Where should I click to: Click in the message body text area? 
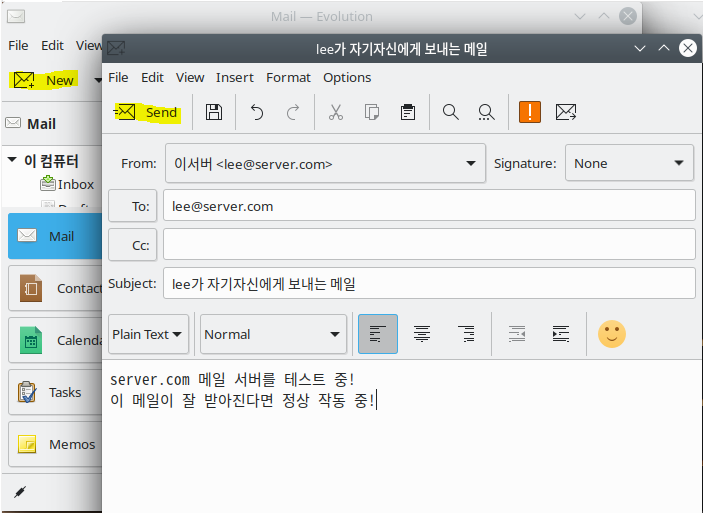point(402,436)
